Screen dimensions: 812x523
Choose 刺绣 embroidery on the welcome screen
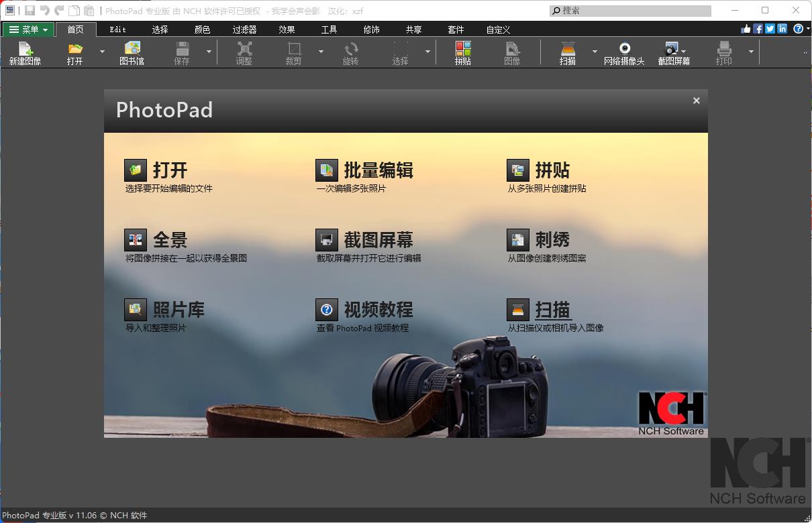(539, 240)
